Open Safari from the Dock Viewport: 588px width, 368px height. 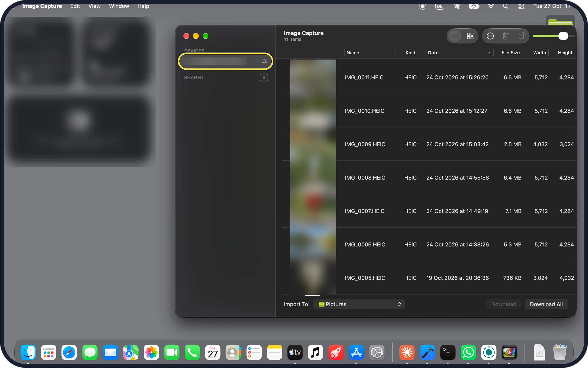tap(69, 352)
